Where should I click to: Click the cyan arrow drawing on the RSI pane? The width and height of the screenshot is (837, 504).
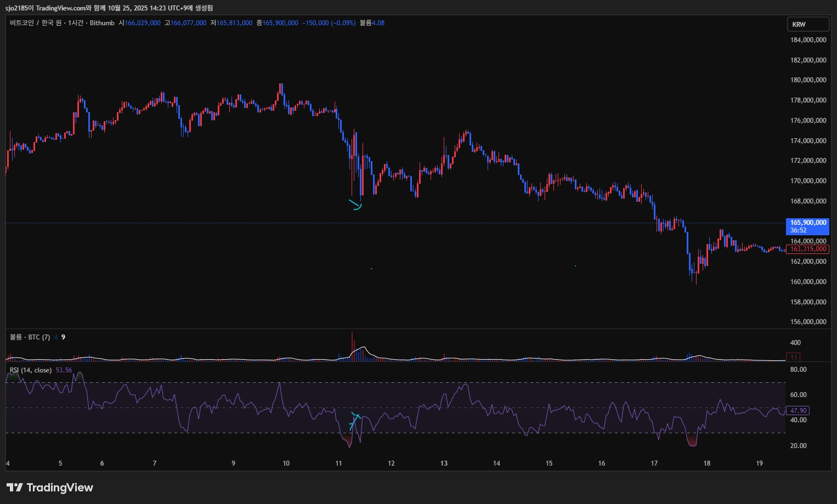coord(355,420)
